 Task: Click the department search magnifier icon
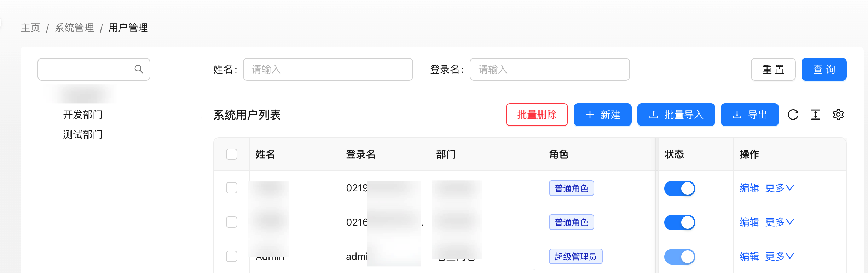pyautogui.click(x=139, y=69)
